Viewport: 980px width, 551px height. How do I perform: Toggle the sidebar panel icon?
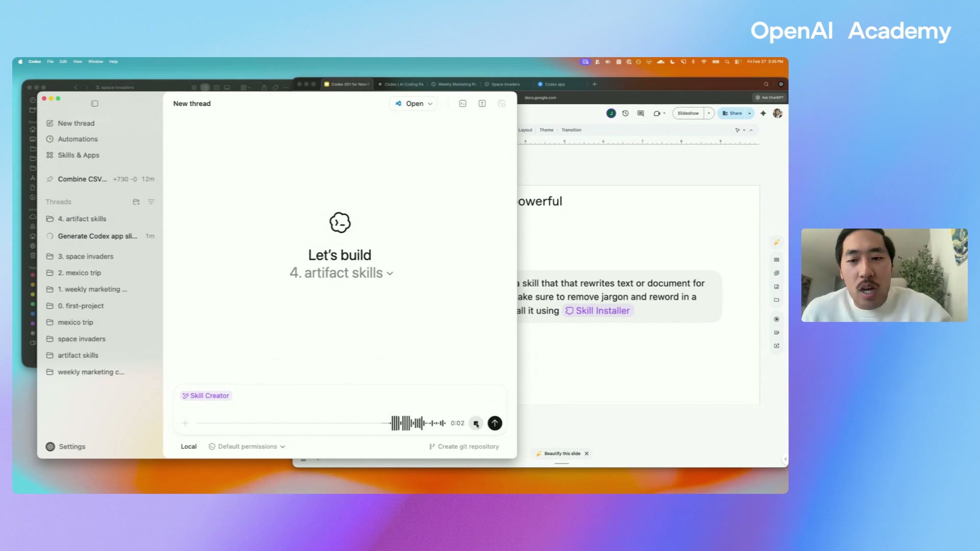pos(94,104)
